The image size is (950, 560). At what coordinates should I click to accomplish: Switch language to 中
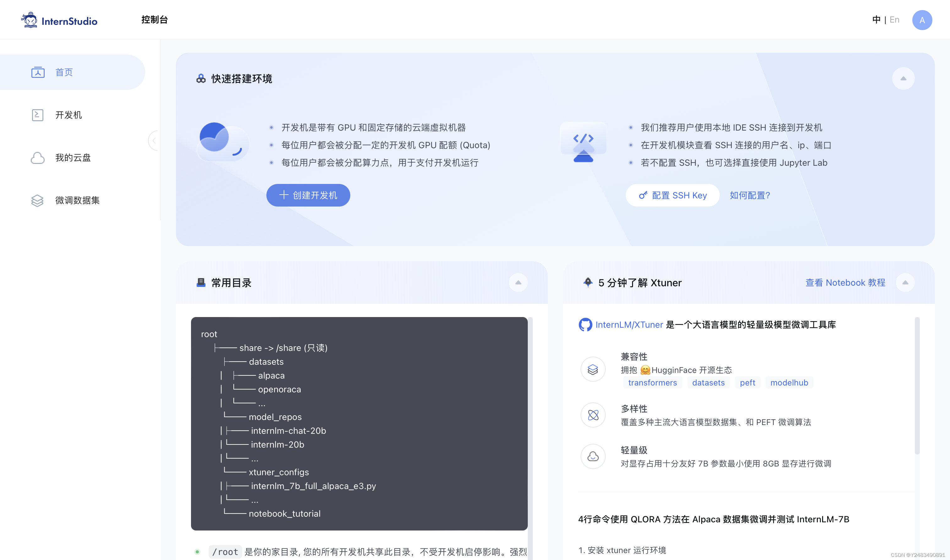pos(876,20)
